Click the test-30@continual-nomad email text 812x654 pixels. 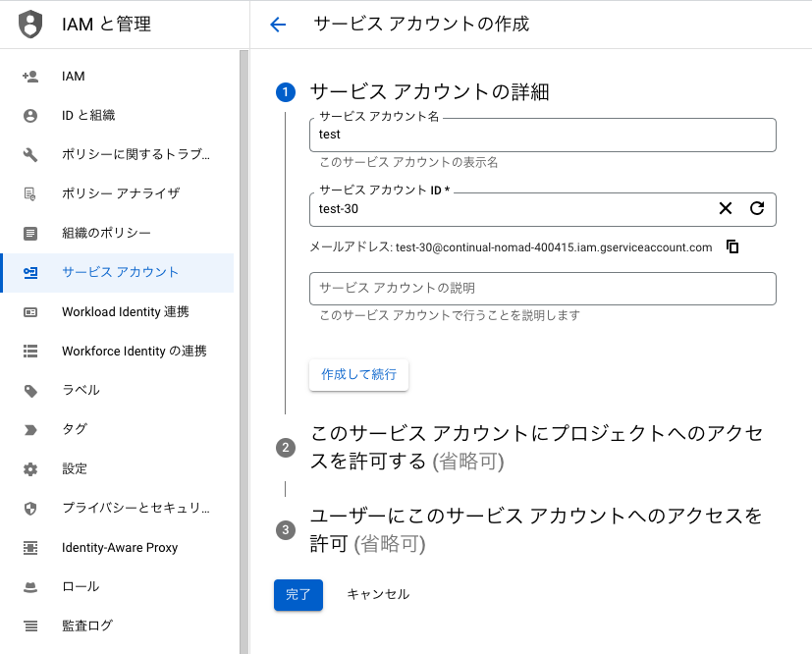554,247
